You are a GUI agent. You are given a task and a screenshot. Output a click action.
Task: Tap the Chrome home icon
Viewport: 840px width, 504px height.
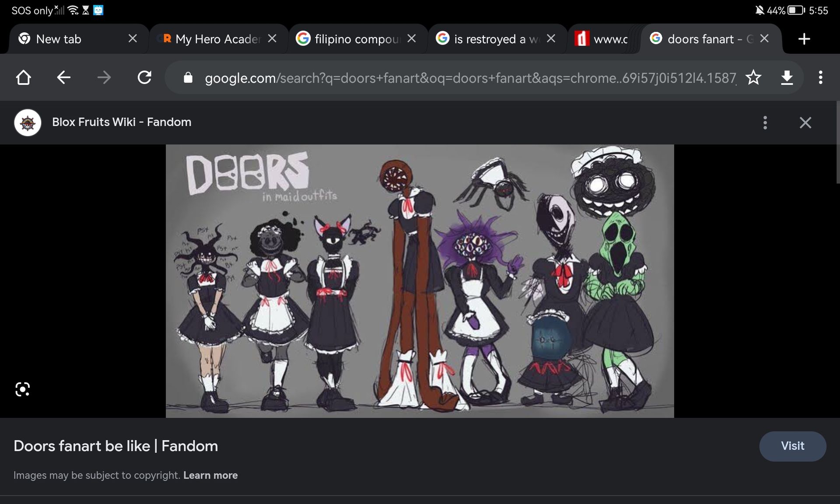(x=24, y=78)
